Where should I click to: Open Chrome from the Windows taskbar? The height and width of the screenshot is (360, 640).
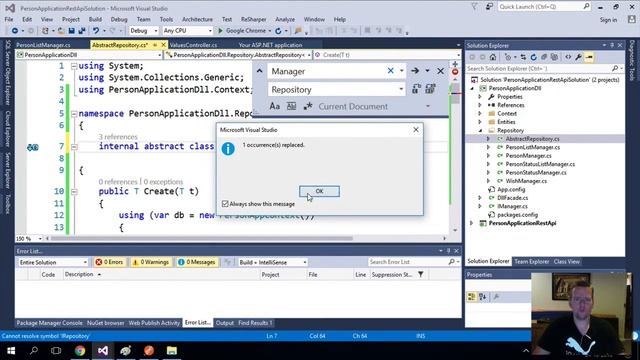pos(80,351)
